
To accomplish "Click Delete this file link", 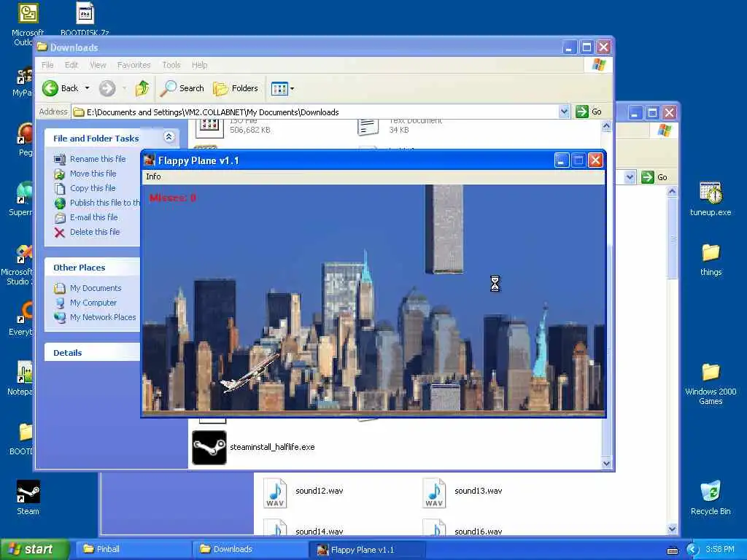I will click(x=95, y=232).
